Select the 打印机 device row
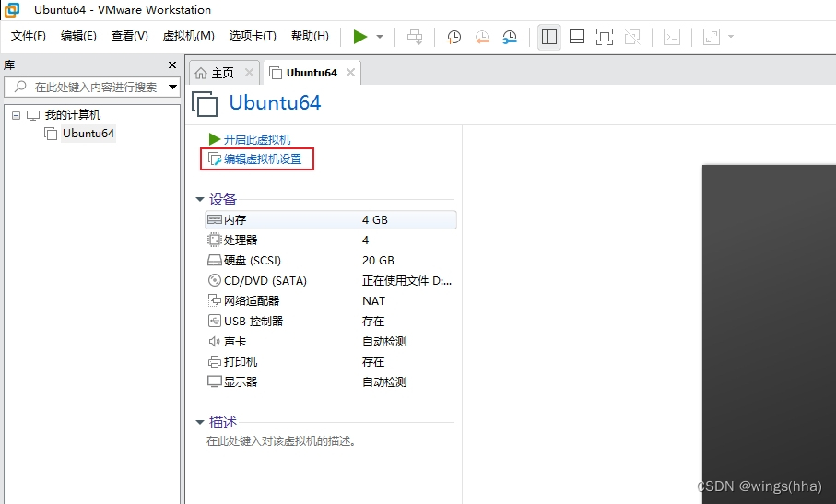Image resolution: width=836 pixels, height=504 pixels. click(x=331, y=362)
